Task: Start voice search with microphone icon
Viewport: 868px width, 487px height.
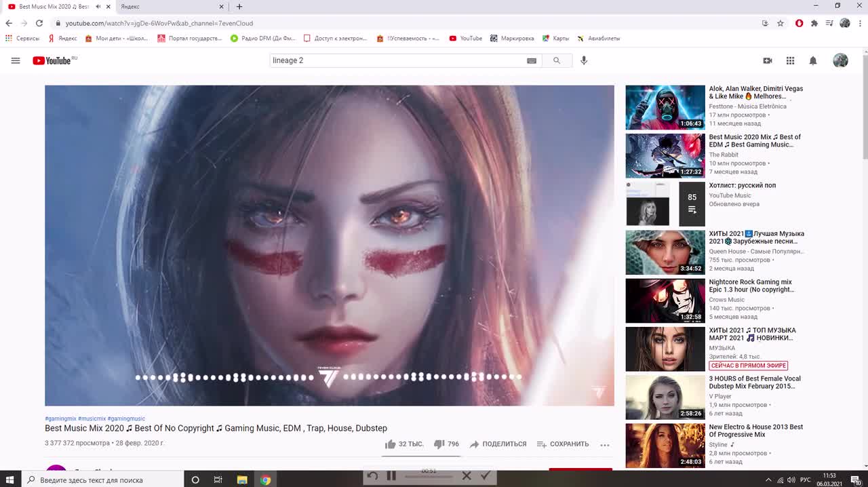Action: tap(584, 60)
